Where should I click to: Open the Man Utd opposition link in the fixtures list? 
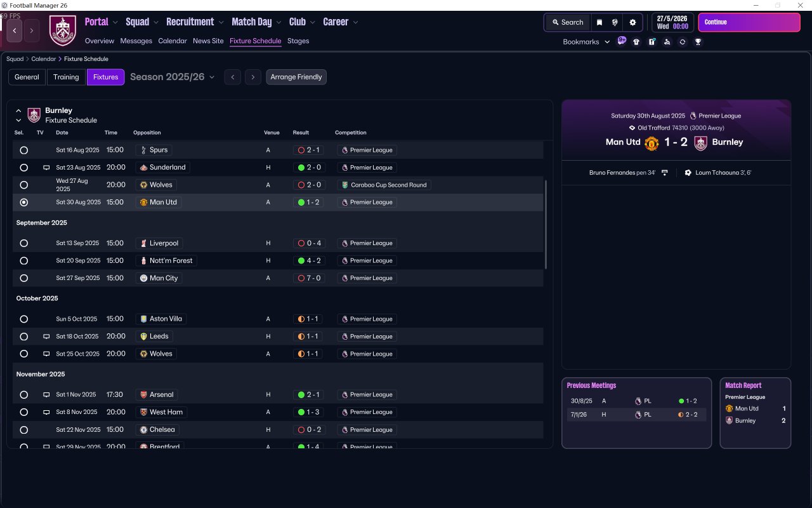pos(158,203)
